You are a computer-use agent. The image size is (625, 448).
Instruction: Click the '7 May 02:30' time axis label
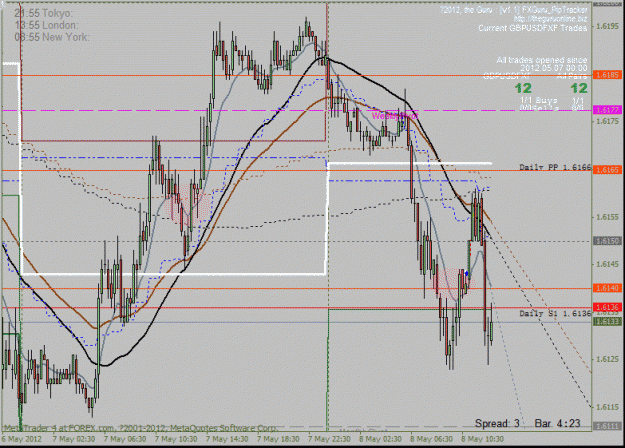73,439
